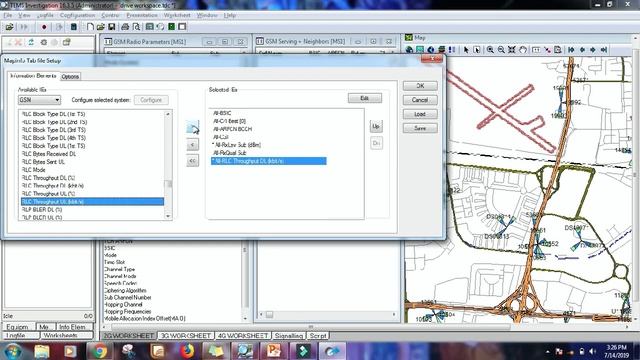Click the double left arrow remove all button
This screenshot has height=360, width=640.
[x=193, y=160]
